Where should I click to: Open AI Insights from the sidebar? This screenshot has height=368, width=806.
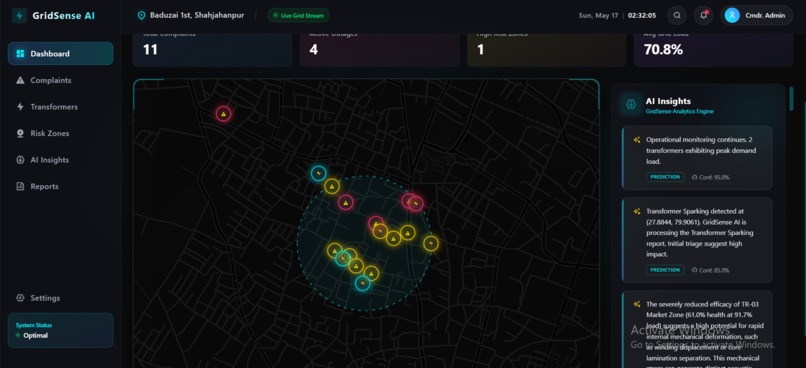tap(61, 160)
